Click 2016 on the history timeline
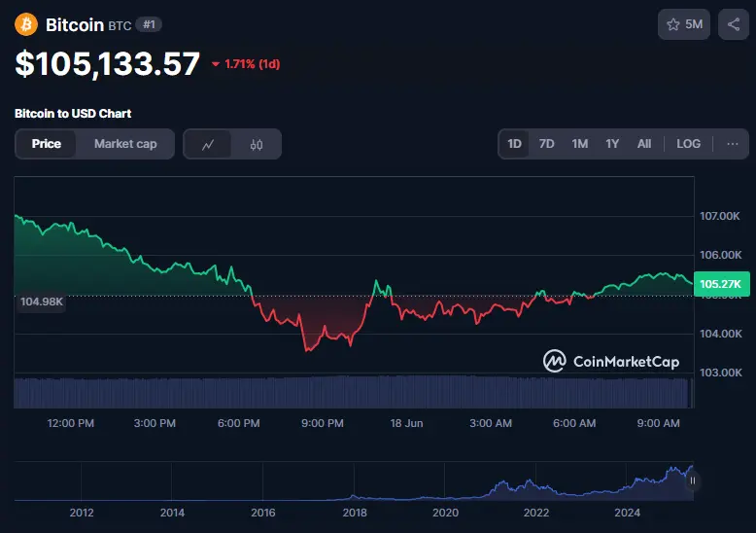The image size is (756, 533). (262, 513)
